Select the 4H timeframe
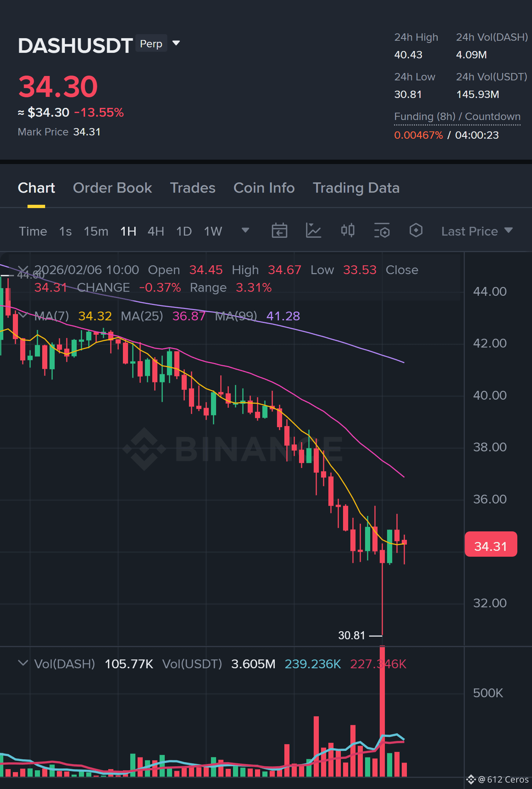 (x=156, y=232)
